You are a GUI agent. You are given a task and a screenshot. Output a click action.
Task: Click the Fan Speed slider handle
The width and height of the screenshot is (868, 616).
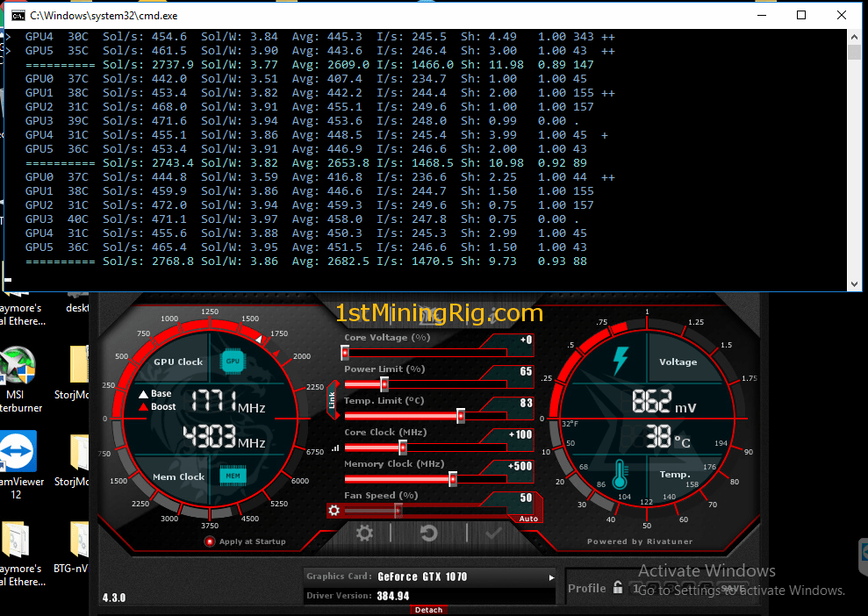point(398,510)
